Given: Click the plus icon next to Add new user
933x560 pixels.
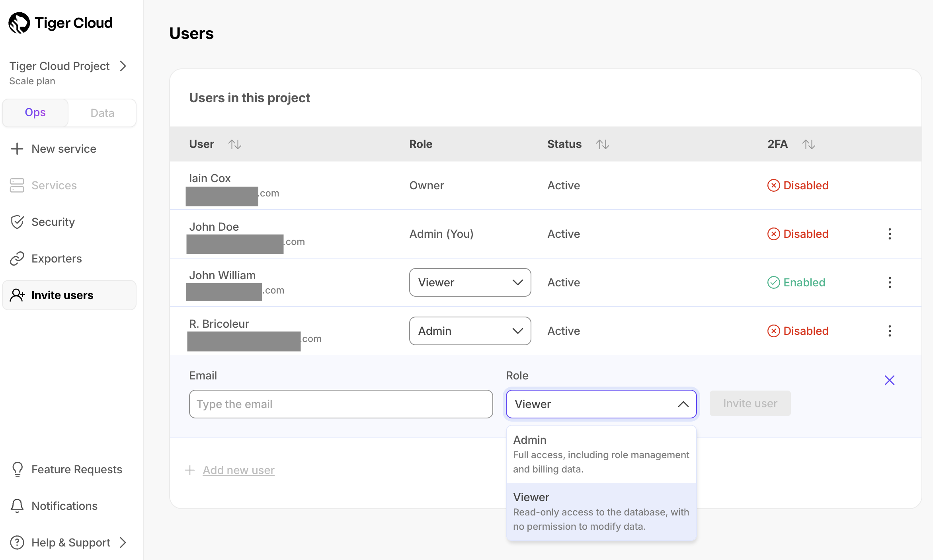Looking at the screenshot, I should tap(190, 470).
